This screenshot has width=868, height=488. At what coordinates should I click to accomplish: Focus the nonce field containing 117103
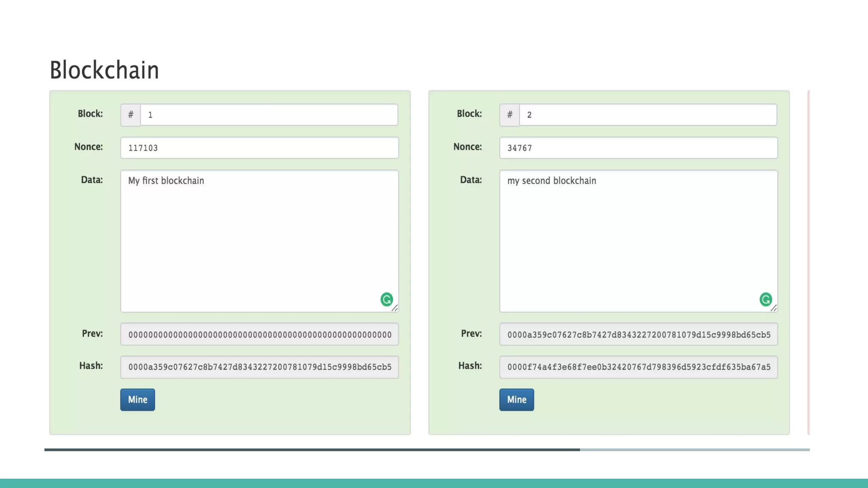(x=259, y=148)
